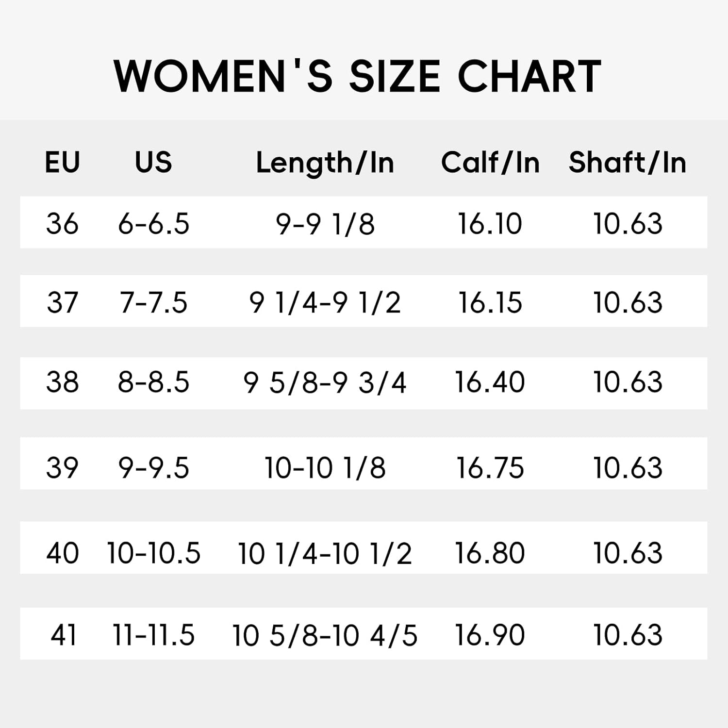This screenshot has width=728, height=728.
Task: Select the US 7-7.5 size cell
Action: pyautogui.click(x=153, y=302)
